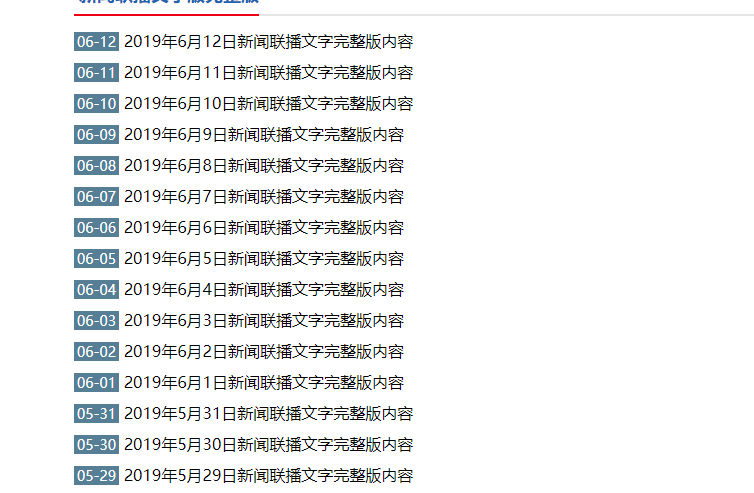Open the 2019年5月29日新闻联播文字完整版内容
Image resolution: width=754 pixels, height=493 pixels.
point(268,476)
